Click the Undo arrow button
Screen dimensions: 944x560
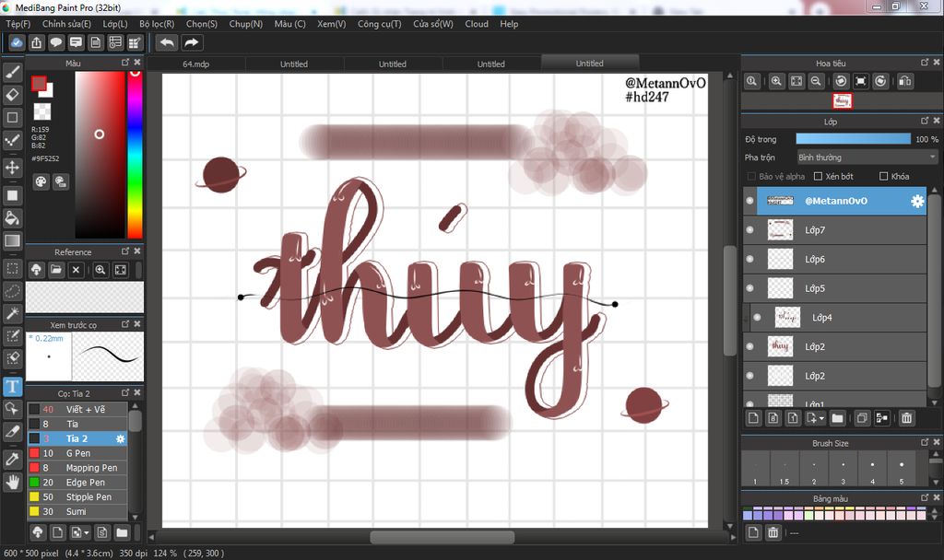(x=168, y=42)
